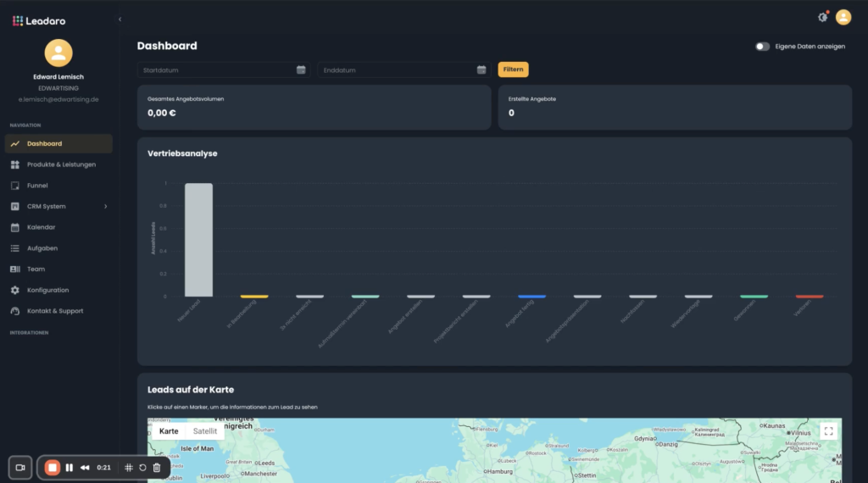
Task: Open the Enddatum calendar picker icon
Action: pos(481,69)
